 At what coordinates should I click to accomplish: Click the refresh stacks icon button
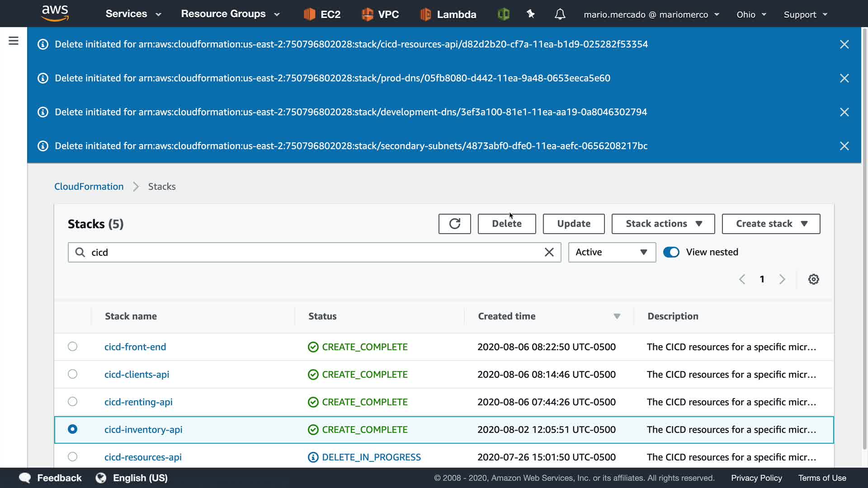(x=454, y=224)
